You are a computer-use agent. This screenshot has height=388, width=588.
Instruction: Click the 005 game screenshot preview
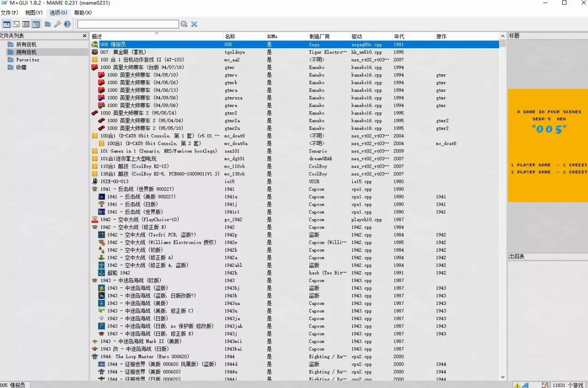coord(548,146)
